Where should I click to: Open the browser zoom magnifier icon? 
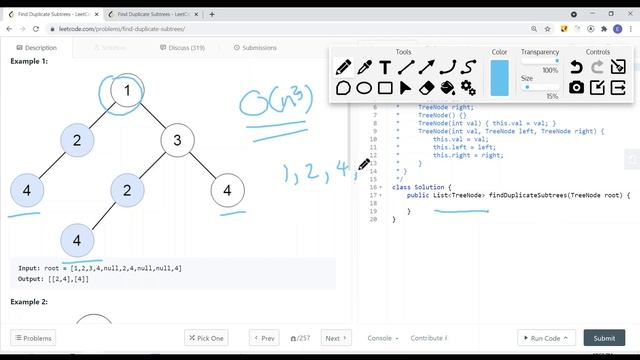click(534, 29)
